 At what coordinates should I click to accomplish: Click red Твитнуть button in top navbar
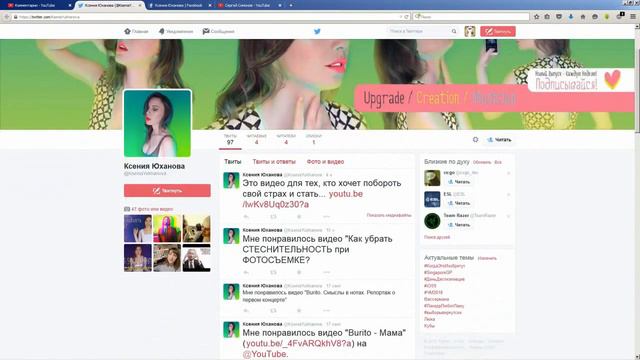tap(498, 31)
